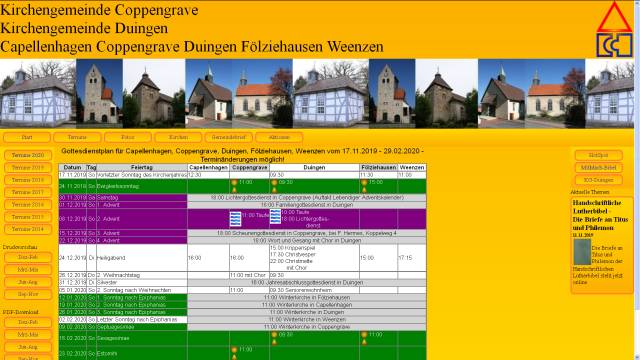The width and height of the screenshot is (640, 360).
Task: Click sun icon beside 11:00 in Sexagesimae row
Action: (364, 338)
